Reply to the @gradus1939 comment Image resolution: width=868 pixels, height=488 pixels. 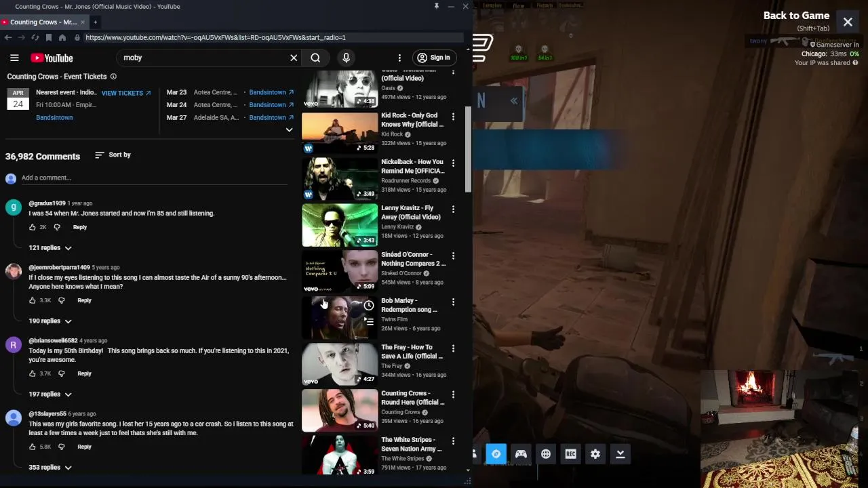pyautogui.click(x=80, y=227)
